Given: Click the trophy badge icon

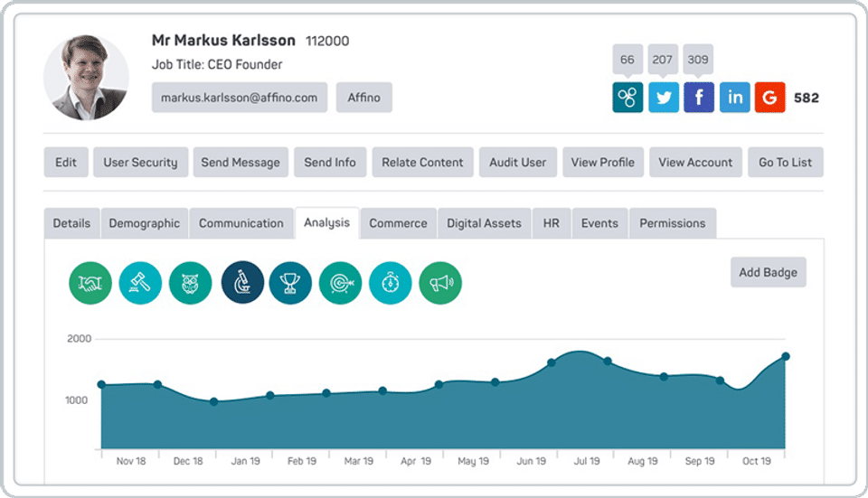Looking at the screenshot, I should (290, 283).
